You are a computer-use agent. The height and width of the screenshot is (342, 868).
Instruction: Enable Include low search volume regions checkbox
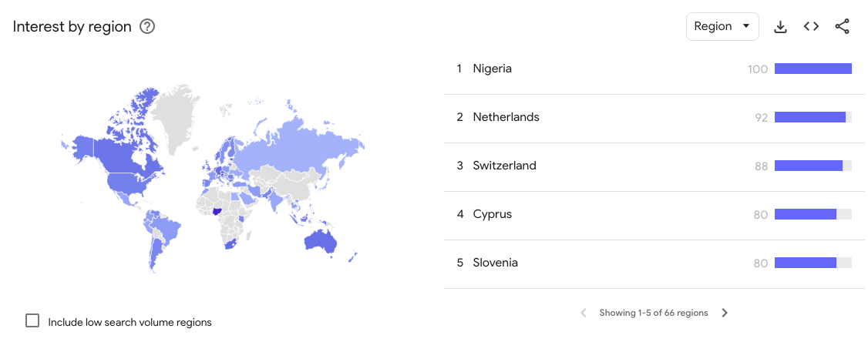pos(32,320)
